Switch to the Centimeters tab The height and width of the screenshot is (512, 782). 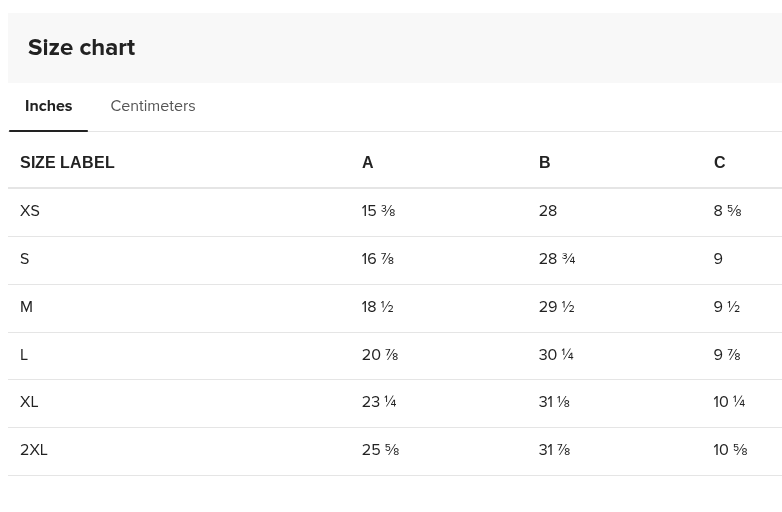(152, 106)
